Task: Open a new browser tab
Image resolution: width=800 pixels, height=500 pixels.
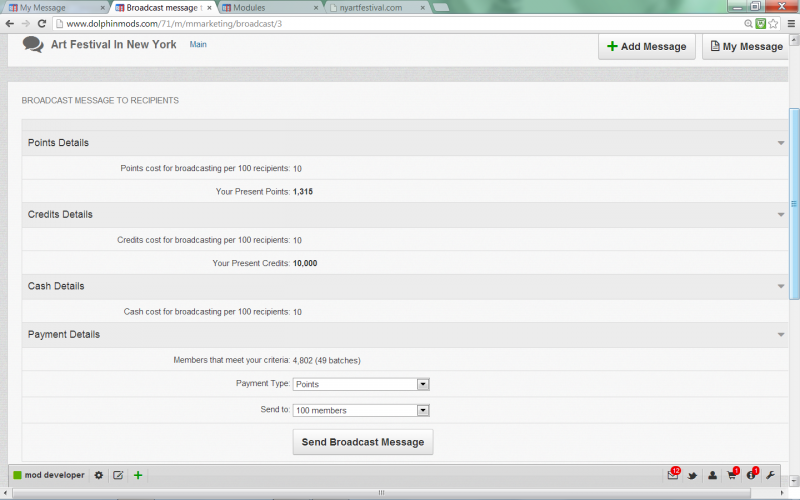Action: click(441, 8)
